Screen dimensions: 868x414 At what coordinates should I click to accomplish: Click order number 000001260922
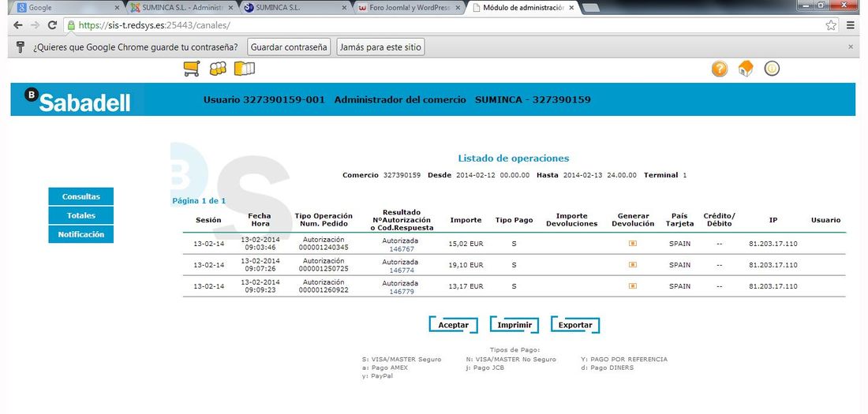(324, 289)
